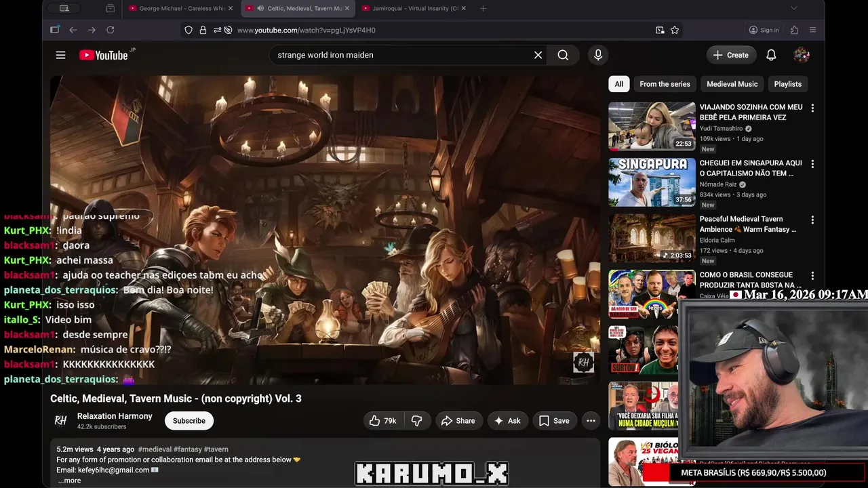Open the Create button
868x488 pixels.
[731, 55]
